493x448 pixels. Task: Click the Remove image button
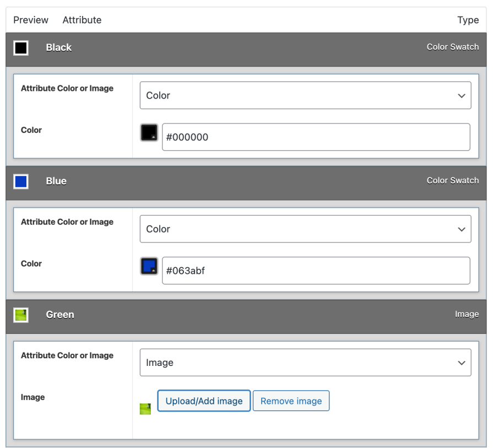[291, 401]
